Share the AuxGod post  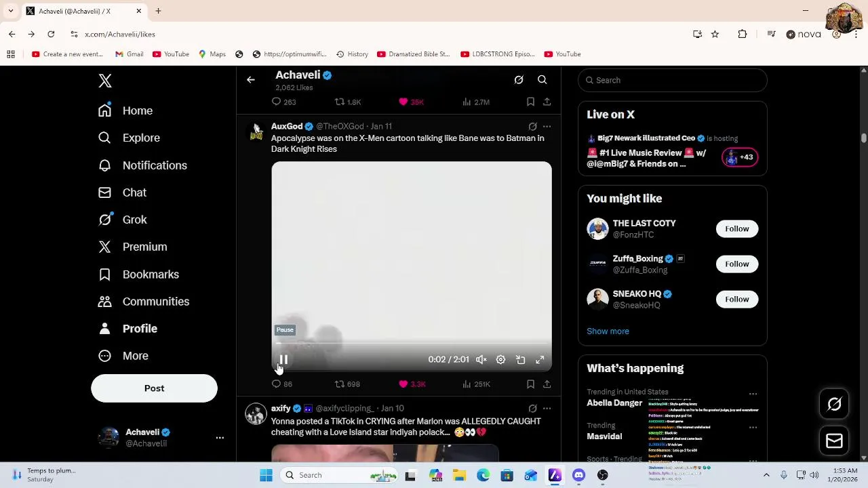click(x=547, y=384)
